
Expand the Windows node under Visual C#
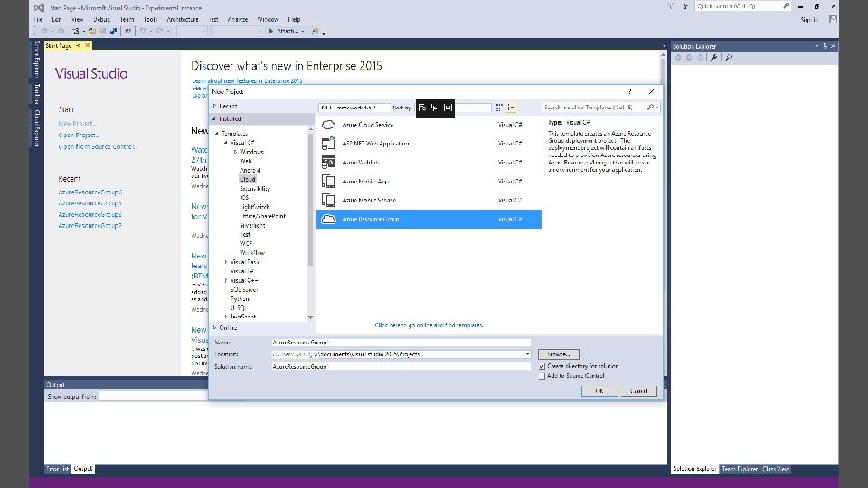click(x=235, y=152)
